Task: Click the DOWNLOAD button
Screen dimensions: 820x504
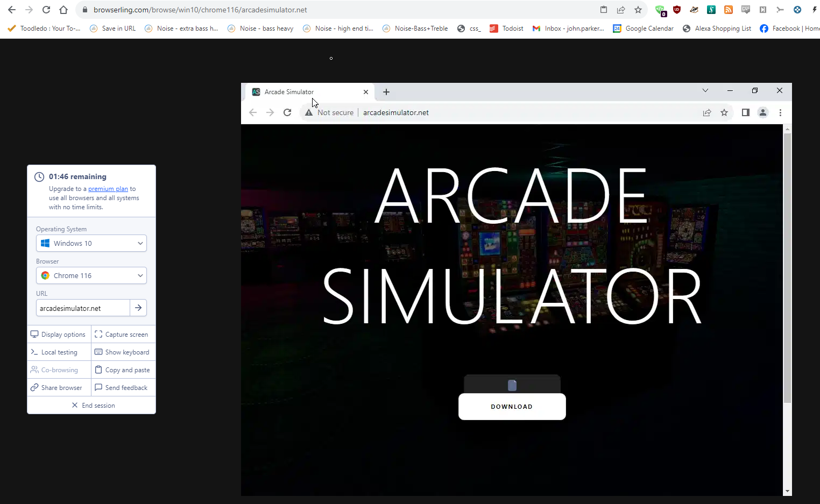Action: click(512, 407)
